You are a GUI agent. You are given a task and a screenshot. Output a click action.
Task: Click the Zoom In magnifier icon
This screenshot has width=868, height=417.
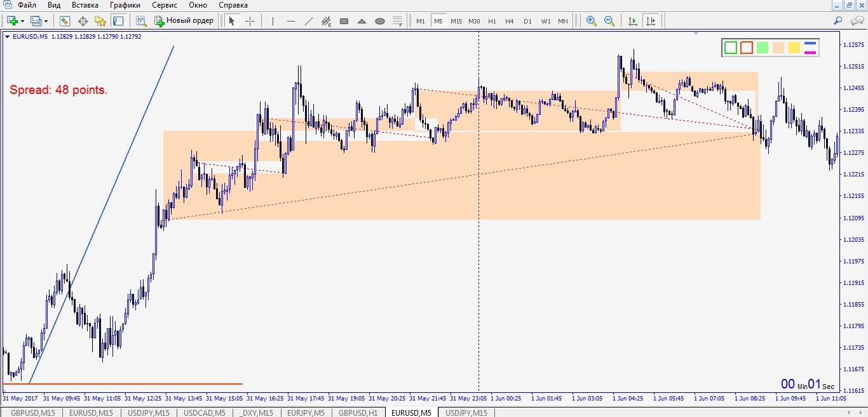point(592,21)
